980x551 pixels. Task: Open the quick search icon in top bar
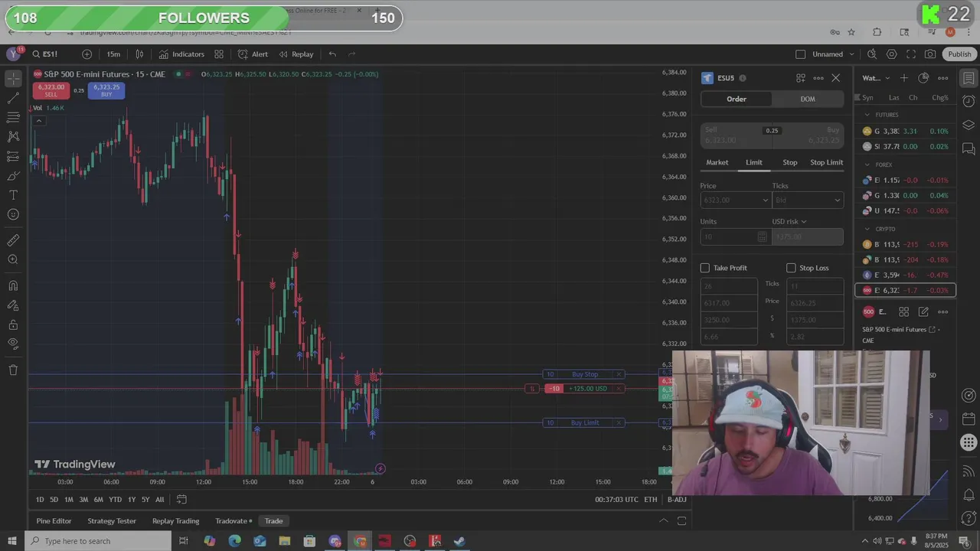872,54
